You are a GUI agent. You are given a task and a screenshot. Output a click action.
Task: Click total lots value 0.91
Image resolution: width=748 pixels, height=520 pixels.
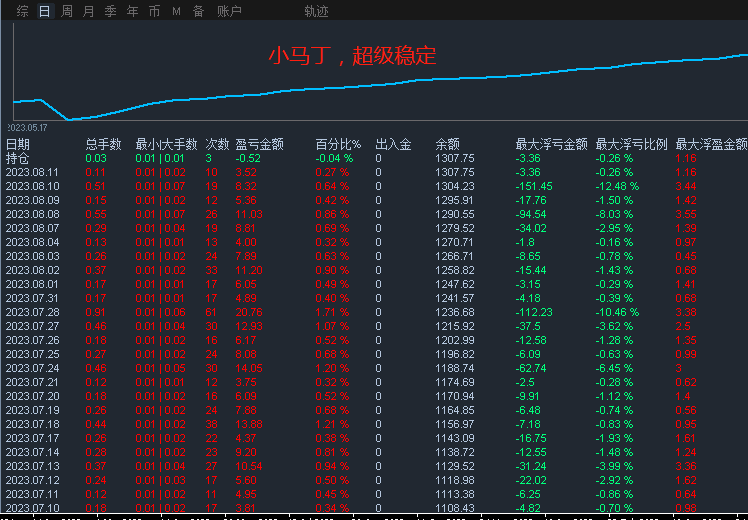96,312
